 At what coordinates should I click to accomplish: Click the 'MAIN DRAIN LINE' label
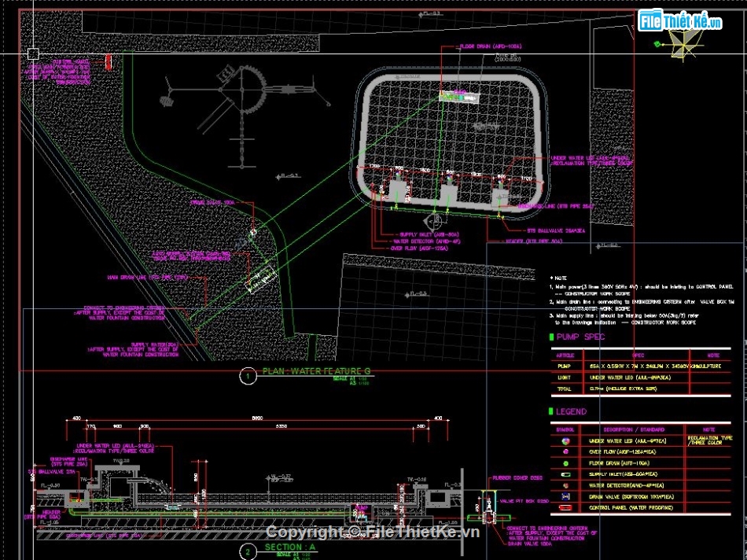tap(148, 277)
